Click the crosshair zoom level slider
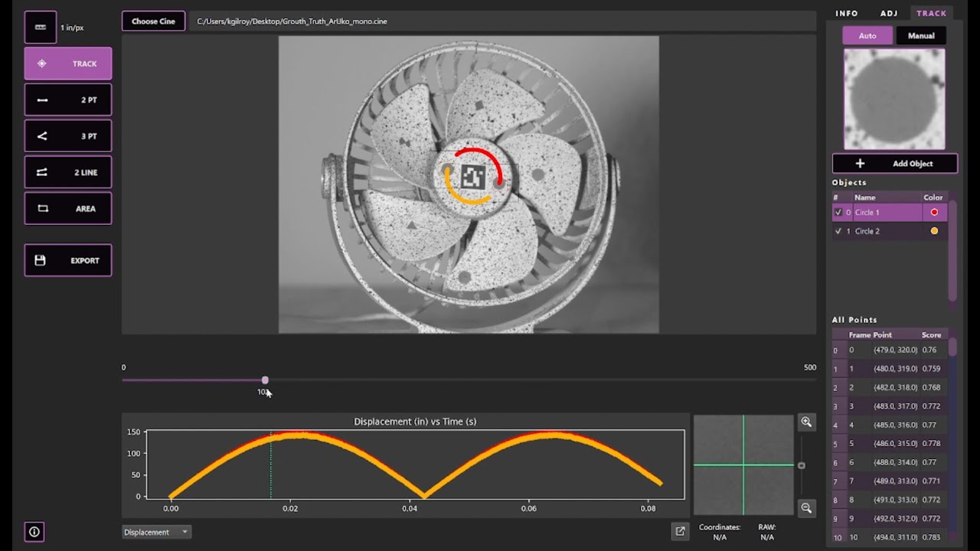 (802, 465)
